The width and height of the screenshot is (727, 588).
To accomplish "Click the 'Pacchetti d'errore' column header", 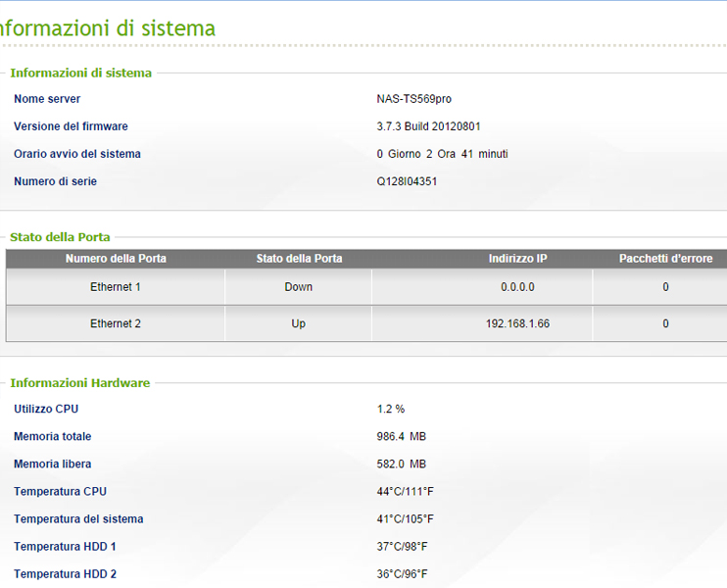I will 665,259.
